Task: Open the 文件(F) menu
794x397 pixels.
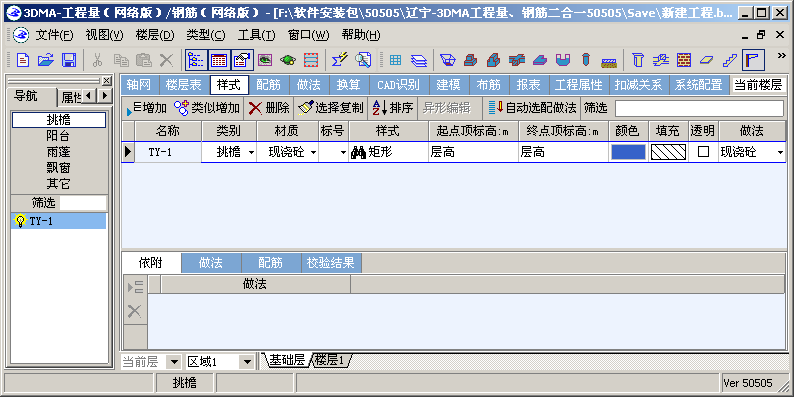Action: (x=54, y=35)
